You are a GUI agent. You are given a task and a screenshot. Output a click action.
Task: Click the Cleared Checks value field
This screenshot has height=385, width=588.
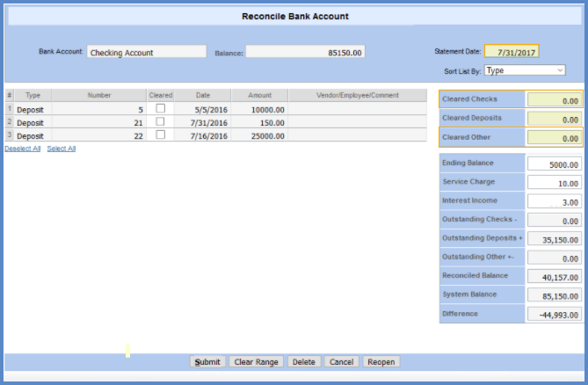tap(555, 99)
